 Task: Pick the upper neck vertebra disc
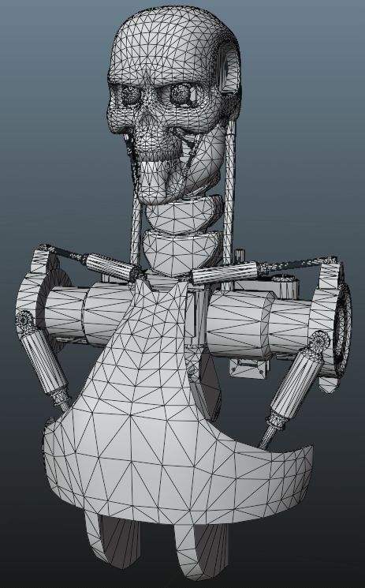click(183, 215)
